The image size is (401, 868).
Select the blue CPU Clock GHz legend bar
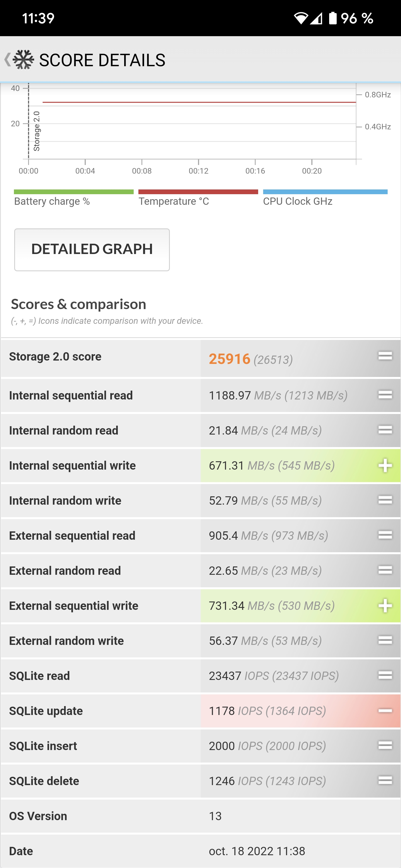coord(325,192)
